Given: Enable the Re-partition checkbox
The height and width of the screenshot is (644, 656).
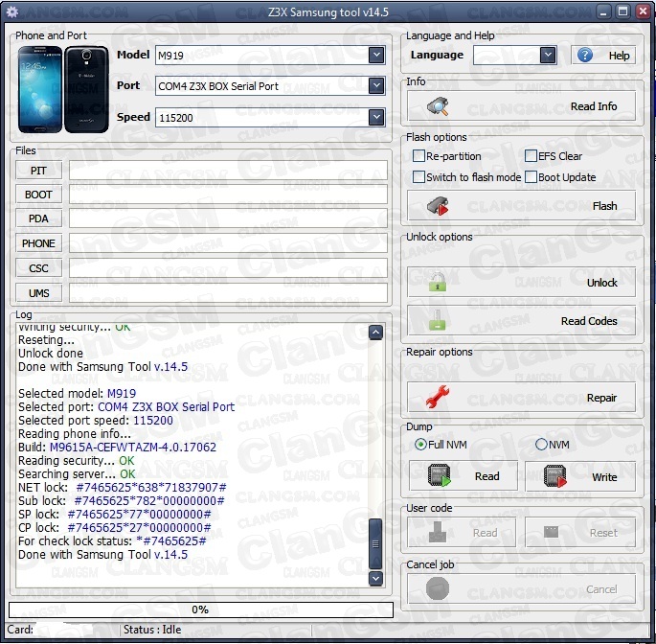Looking at the screenshot, I should point(418,156).
